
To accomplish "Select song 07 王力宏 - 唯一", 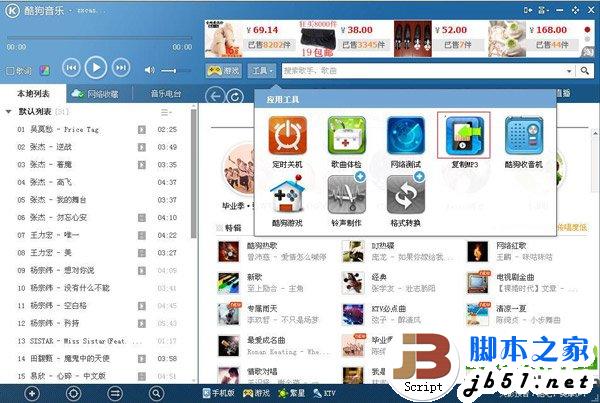I will coord(97,235).
